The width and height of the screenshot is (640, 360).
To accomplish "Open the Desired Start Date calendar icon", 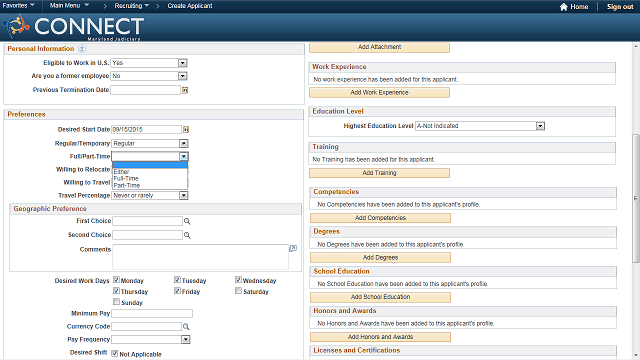I will (x=186, y=130).
